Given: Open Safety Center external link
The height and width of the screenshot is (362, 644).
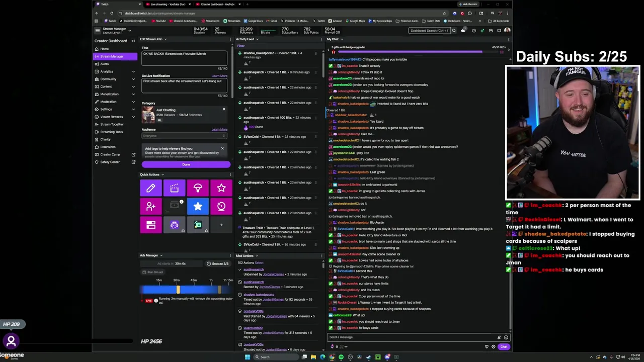Looking at the screenshot, I should 115,162.
